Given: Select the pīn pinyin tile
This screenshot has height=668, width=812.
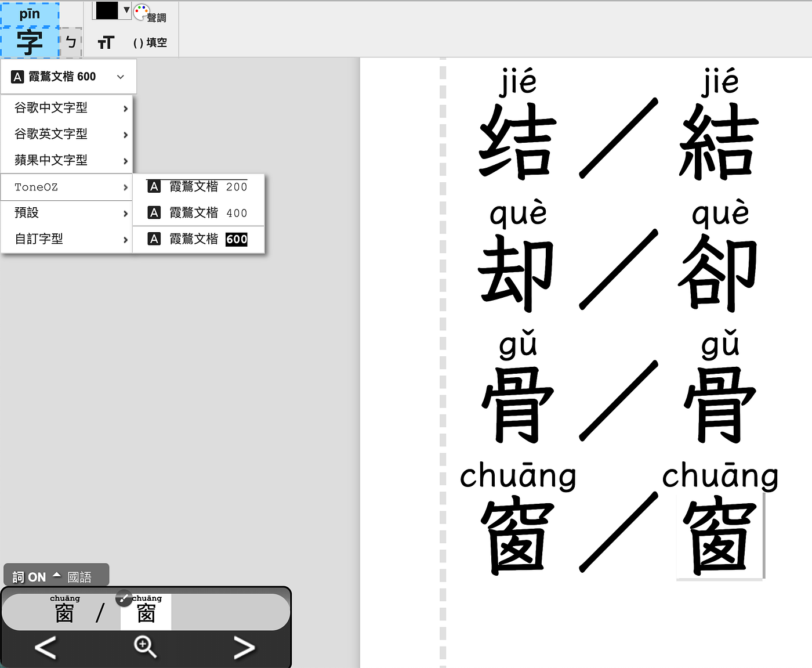Looking at the screenshot, I should point(30,15).
